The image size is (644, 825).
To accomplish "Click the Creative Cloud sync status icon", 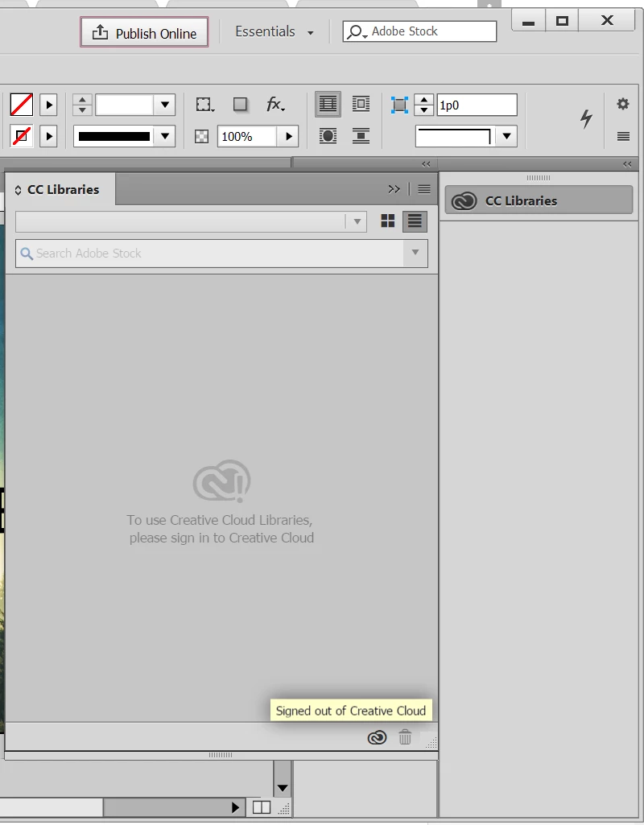I will (x=377, y=737).
